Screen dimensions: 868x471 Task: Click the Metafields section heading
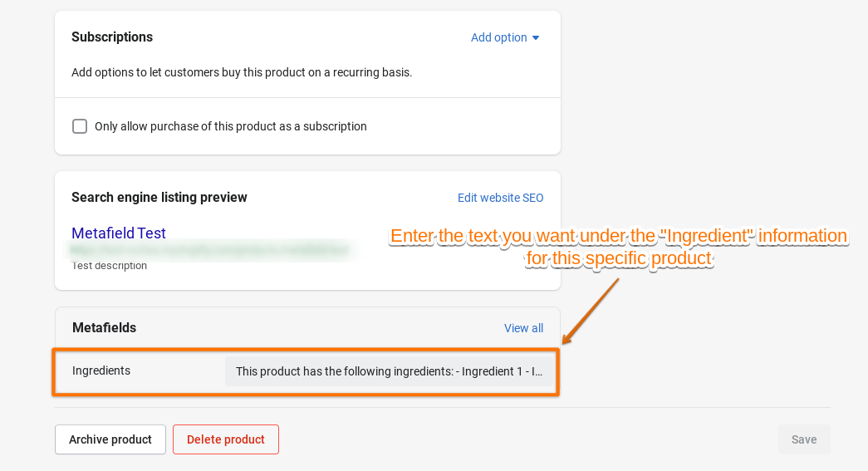(104, 328)
